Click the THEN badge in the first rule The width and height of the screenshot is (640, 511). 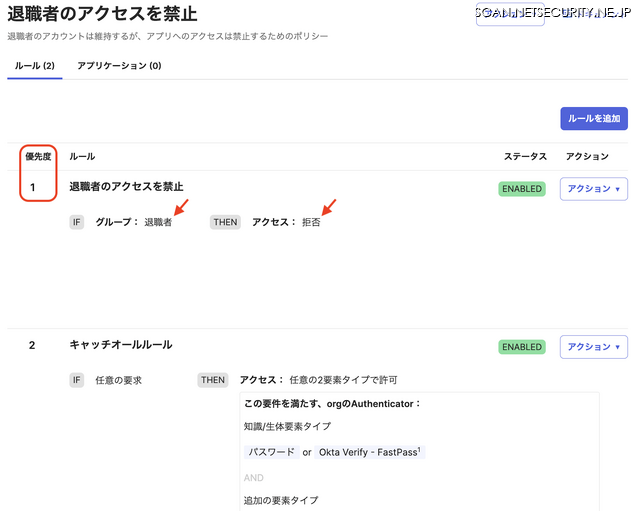[x=225, y=222]
